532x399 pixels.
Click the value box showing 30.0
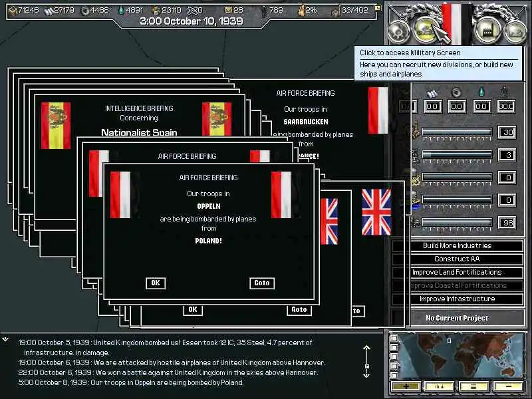[506, 106]
